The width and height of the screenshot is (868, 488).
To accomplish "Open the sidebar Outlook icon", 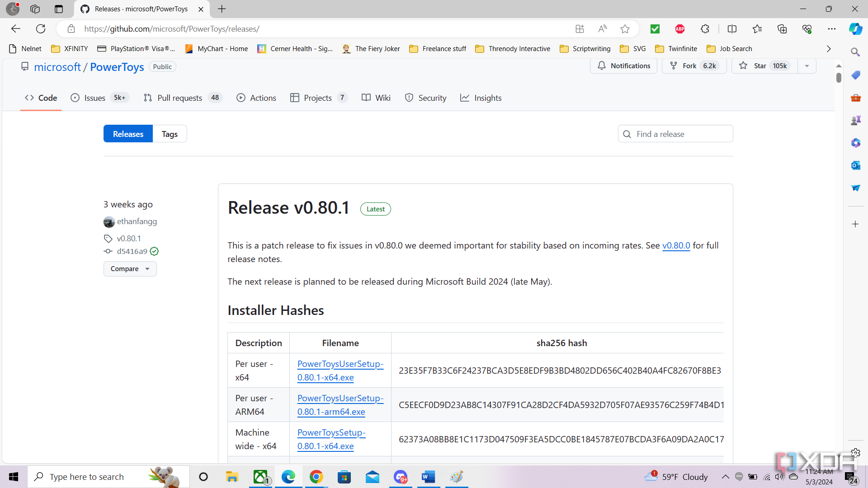I will [855, 165].
